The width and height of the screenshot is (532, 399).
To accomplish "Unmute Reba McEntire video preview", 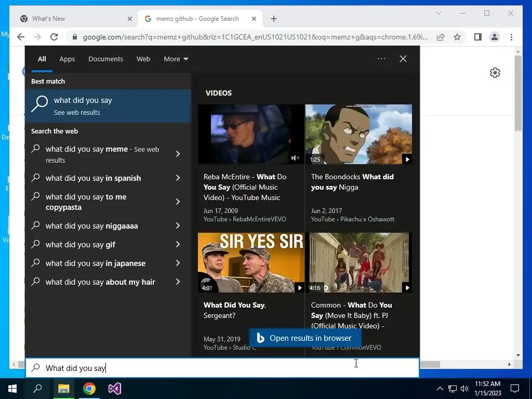I will (x=295, y=158).
